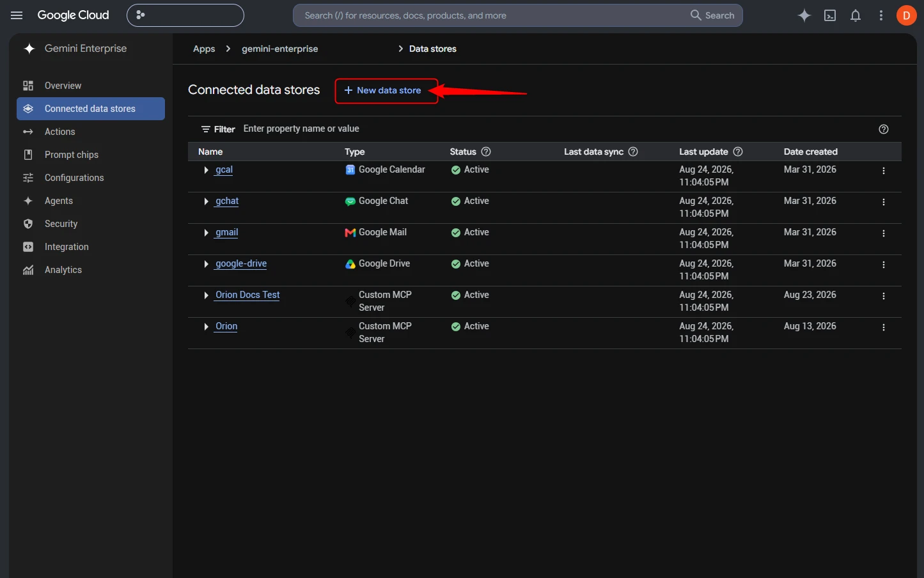The image size is (924, 578).
Task: Click the Type column header
Action: coord(355,152)
